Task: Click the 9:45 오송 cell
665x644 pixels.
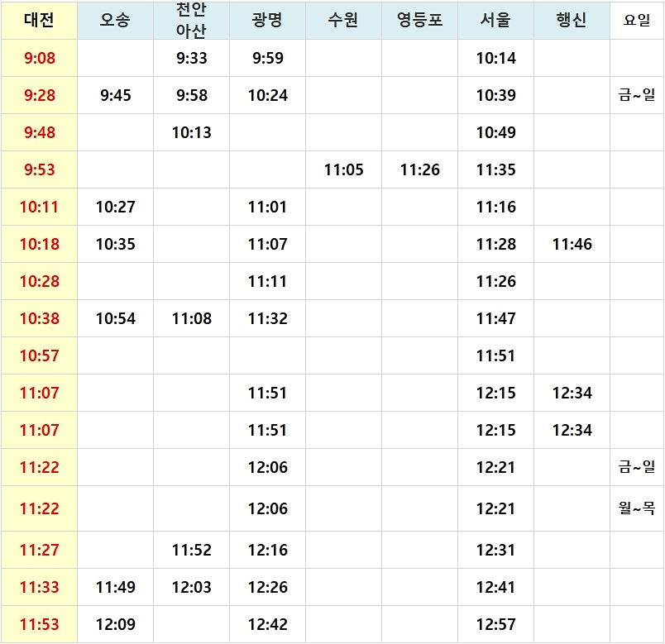Action: point(115,95)
